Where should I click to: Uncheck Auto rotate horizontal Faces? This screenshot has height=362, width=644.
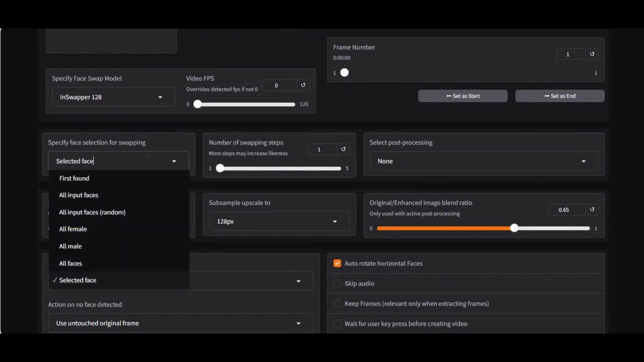pyautogui.click(x=337, y=263)
